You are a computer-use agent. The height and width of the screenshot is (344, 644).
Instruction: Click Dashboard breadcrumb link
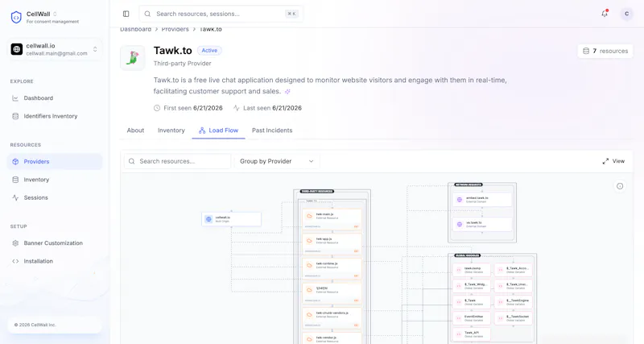click(135, 29)
